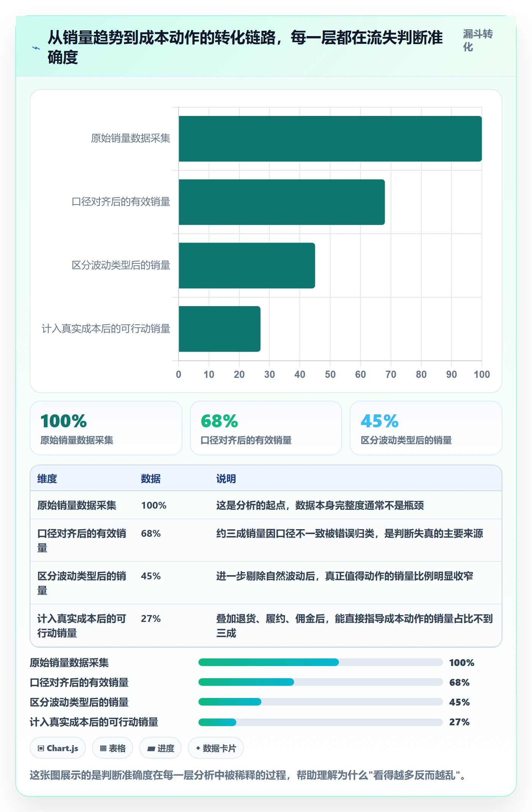The image size is (532, 812).
Task: Click the 区分波动类型后的销量 chart bar
Action: click(247, 265)
